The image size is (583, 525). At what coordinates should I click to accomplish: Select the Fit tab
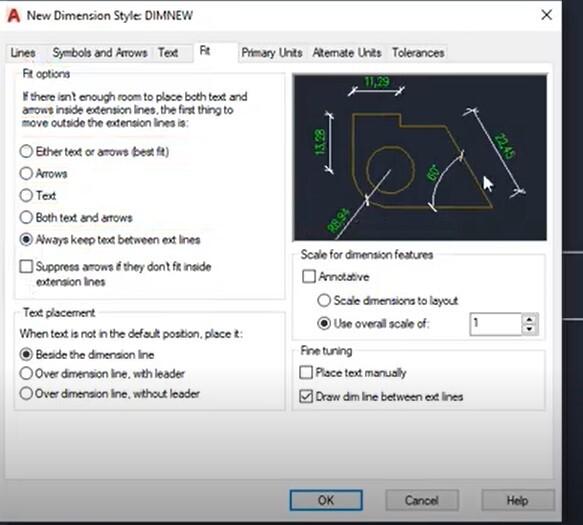(x=205, y=51)
